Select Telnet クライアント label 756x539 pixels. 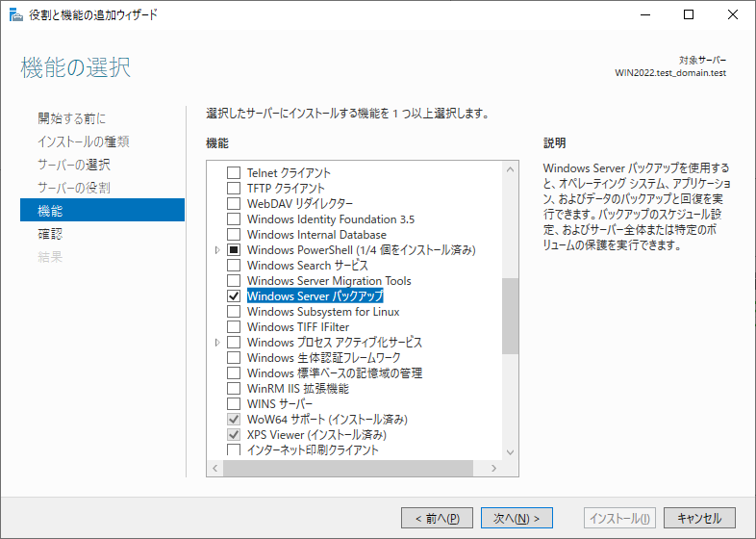(289, 172)
